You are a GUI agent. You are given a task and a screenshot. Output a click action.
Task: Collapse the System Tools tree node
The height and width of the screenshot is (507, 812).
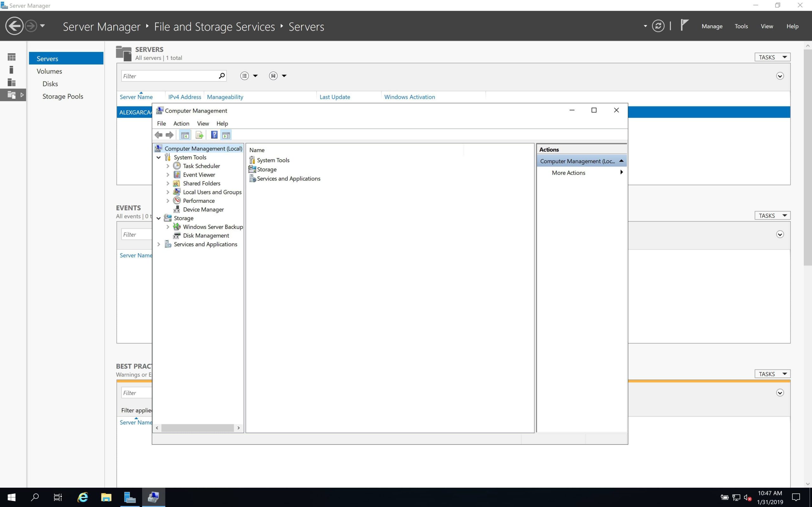pos(159,157)
